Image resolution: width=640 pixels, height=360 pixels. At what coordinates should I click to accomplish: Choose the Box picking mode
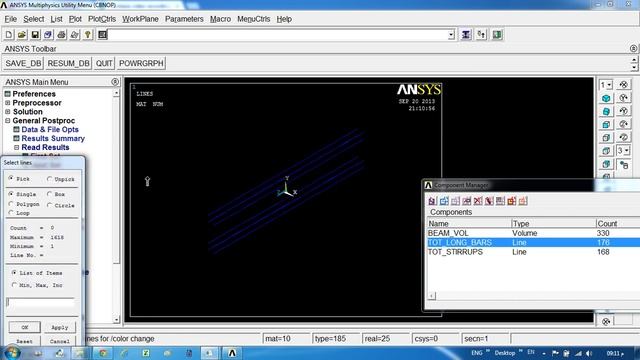click(x=49, y=194)
